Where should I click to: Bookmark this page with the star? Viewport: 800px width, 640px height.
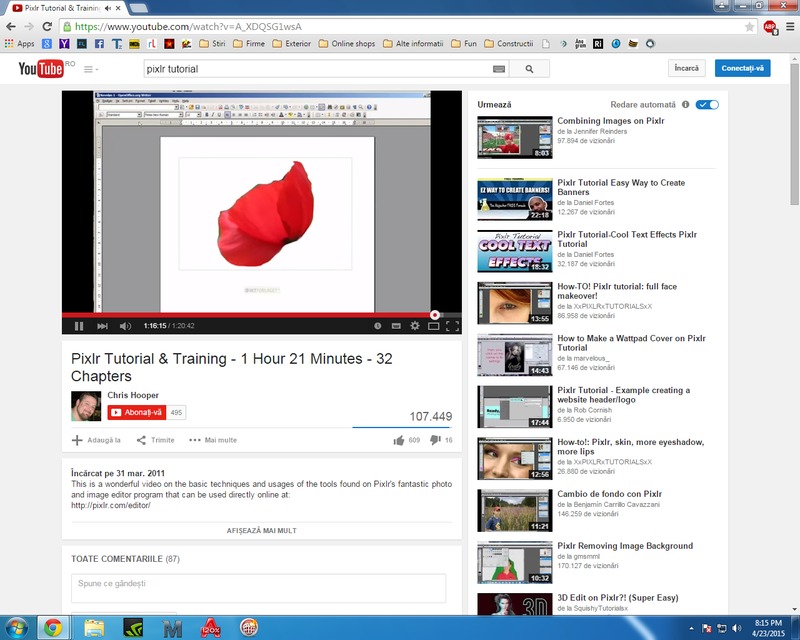749,27
